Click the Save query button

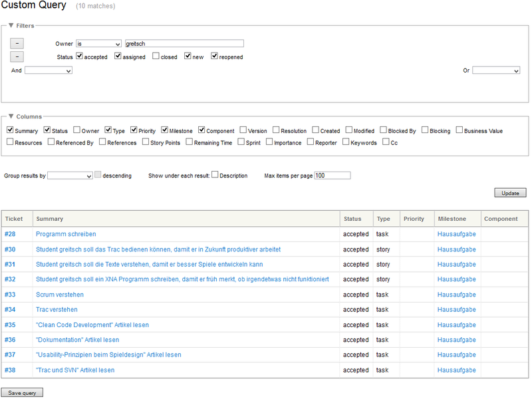pos(21,392)
